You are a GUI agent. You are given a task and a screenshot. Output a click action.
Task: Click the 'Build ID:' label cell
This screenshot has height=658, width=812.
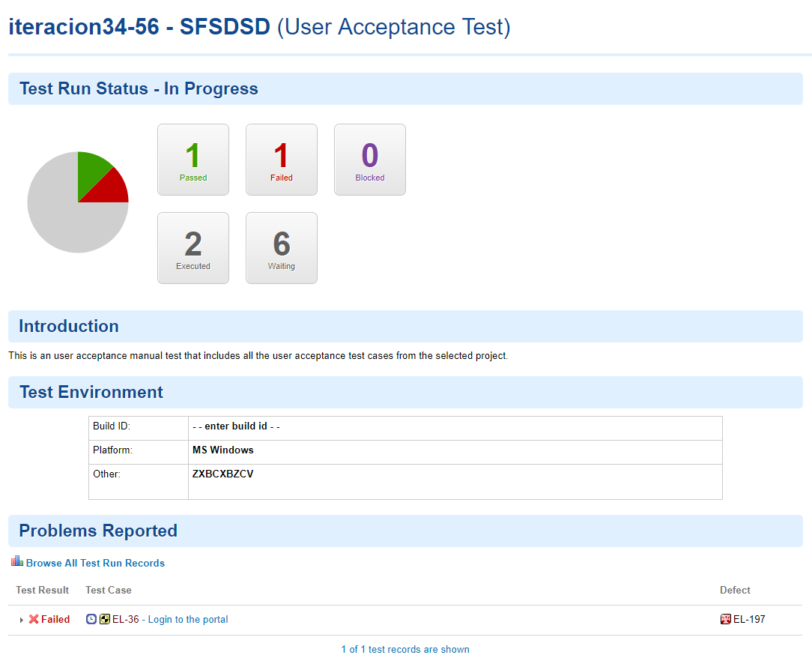(x=139, y=428)
